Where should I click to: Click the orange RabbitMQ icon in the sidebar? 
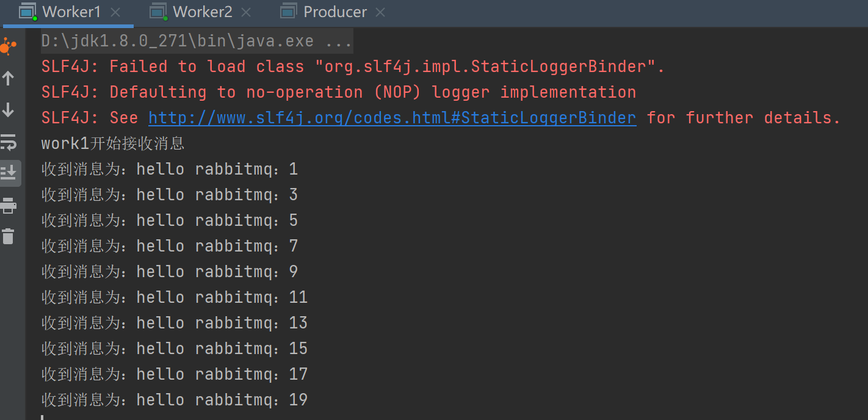coord(8,46)
